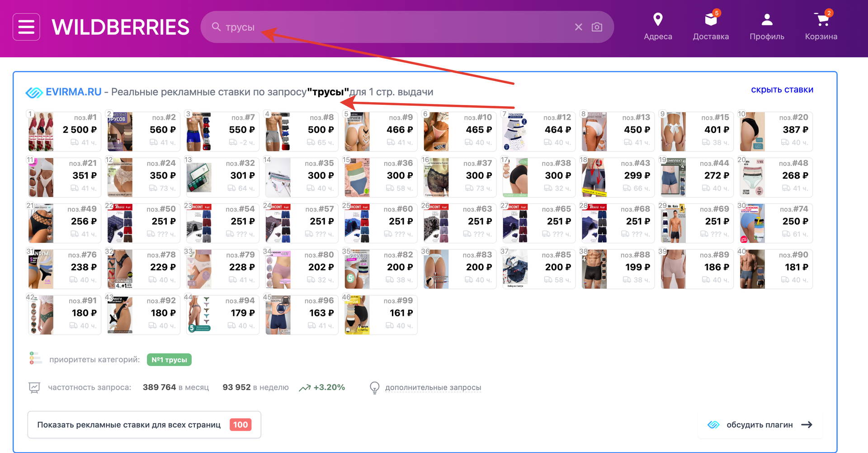Screen dimensions: 868x453
Task: Hide bids via скрыть ставки
Action: point(782,90)
